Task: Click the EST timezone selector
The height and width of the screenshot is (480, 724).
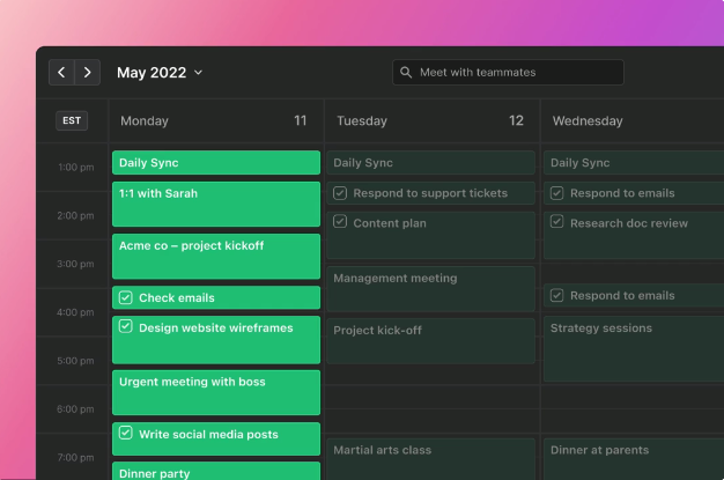Action: pos(72,121)
